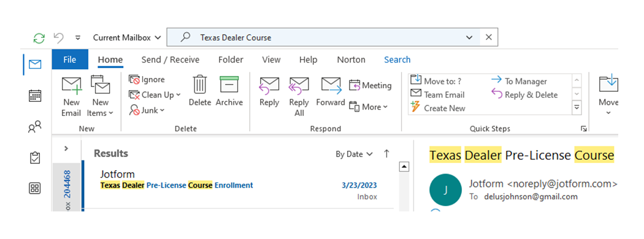Open Calendar in the navigation sidebar
The height and width of the screenshot is (239, 644).
(x=35, y=96)
